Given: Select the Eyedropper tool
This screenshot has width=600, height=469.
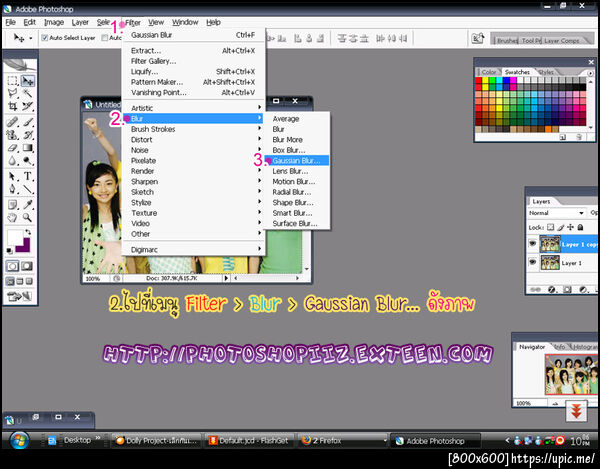Looking at the screenshot, I should pos(27,205).
